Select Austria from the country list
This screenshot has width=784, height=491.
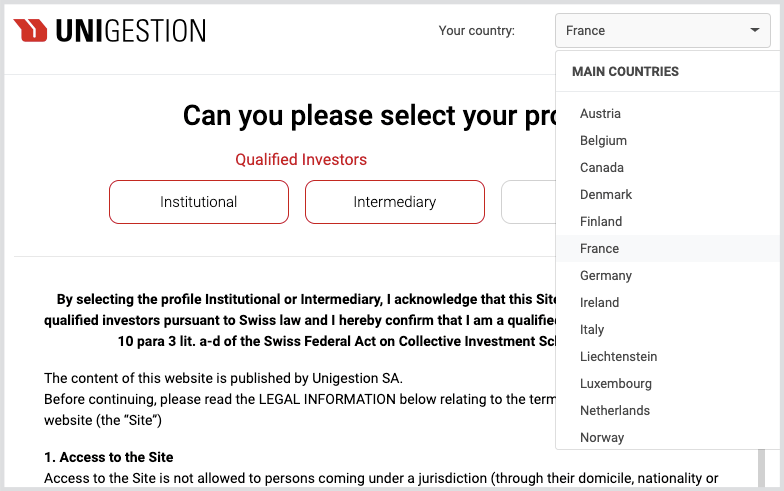(x=668, y=114)
